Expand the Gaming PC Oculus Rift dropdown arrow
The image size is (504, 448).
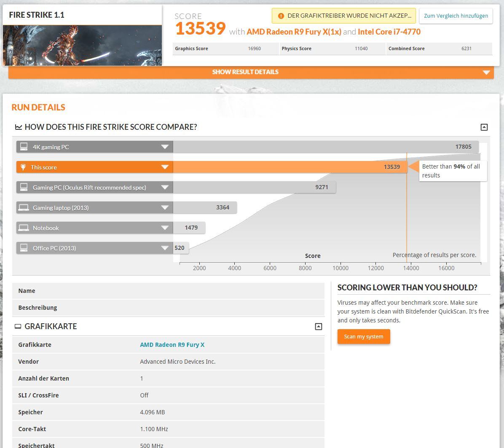165,188
